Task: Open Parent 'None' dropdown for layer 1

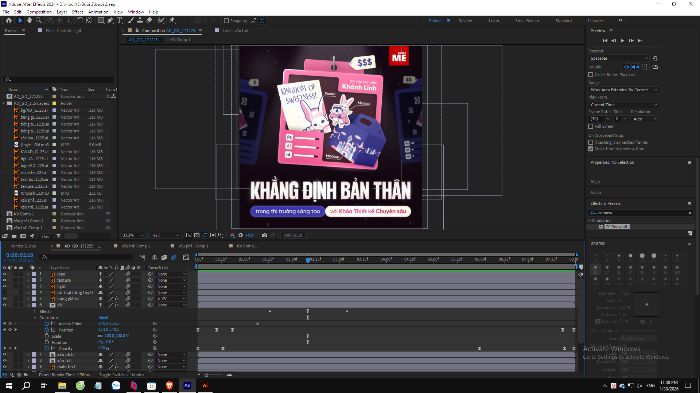Action: 171,274
